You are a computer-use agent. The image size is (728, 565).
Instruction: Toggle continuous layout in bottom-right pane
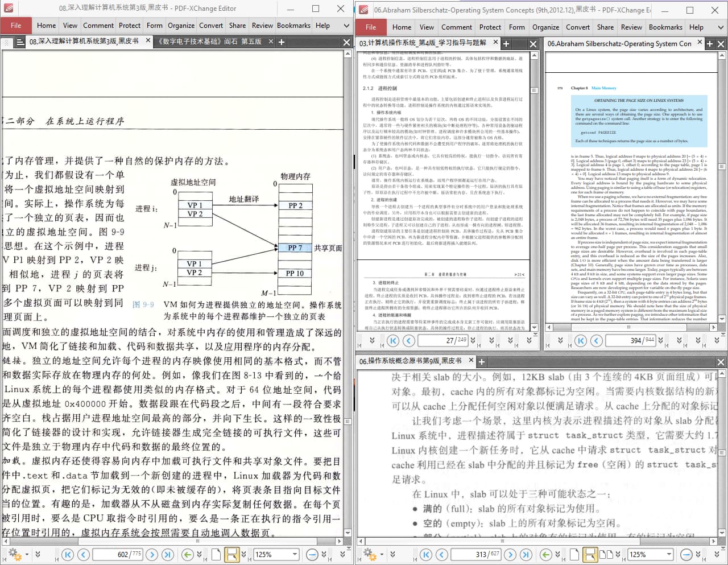pyautogui.click(x=590, y=554)
